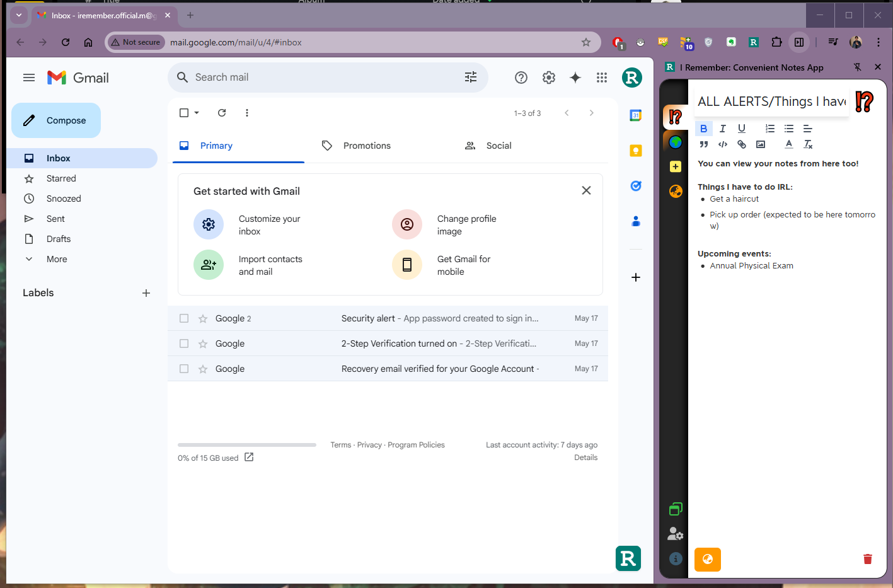The image size is (893, 588).
Task: Check the Recovery email verified checkbox
Action: (184, 369)
